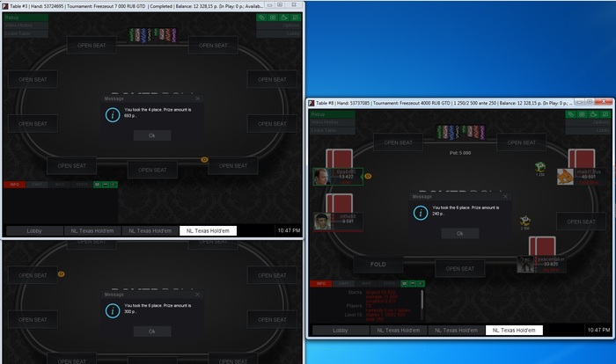The height and width of the screenshot is (364, 616).
Task: Close the 240 p. message dialog in Table #8
Action: (x=506, y=196)
